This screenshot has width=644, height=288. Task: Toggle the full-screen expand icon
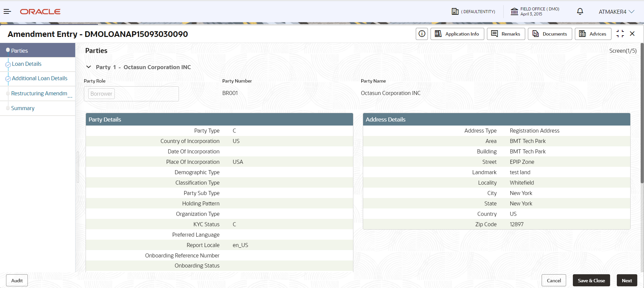coord(620,34)
